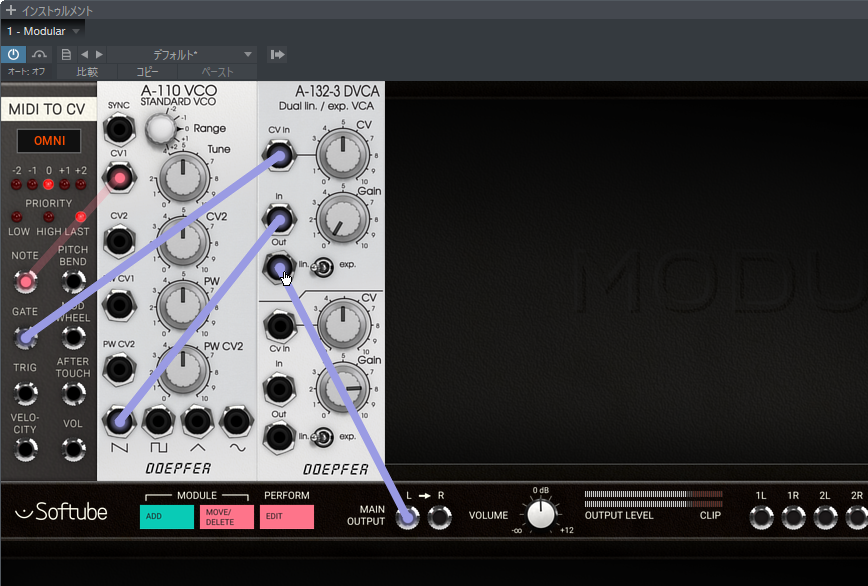Click the upper DVCA In jack
This screenshot has height=586, width=868.
(279, 219)
